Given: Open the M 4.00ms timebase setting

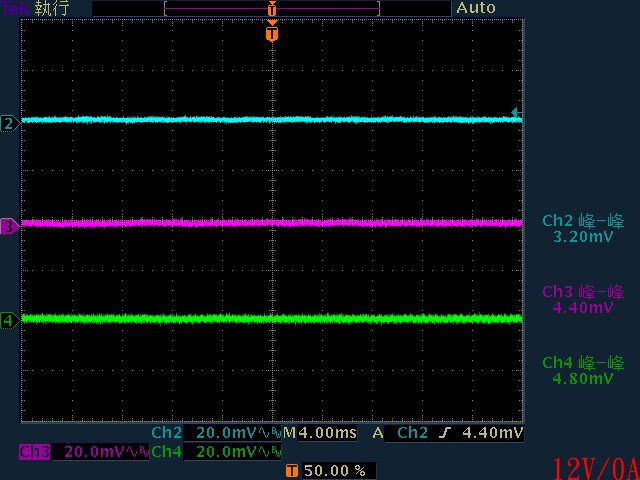Looking at the screenshot, I should (320, 434).
